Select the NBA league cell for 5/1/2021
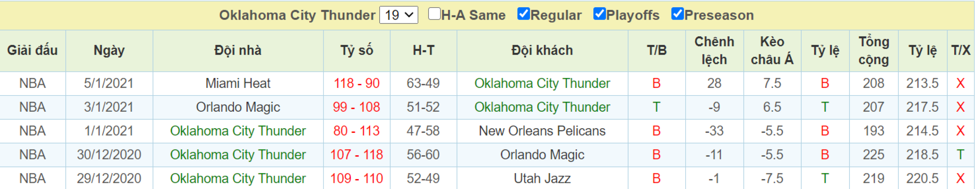The width and height of the screenshot is (980, 189). (x=32, y=83)
